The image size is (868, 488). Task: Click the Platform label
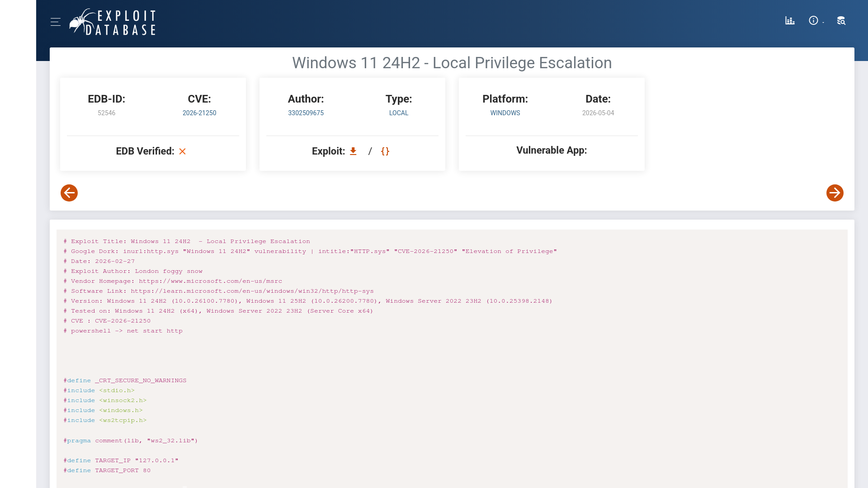505,99
